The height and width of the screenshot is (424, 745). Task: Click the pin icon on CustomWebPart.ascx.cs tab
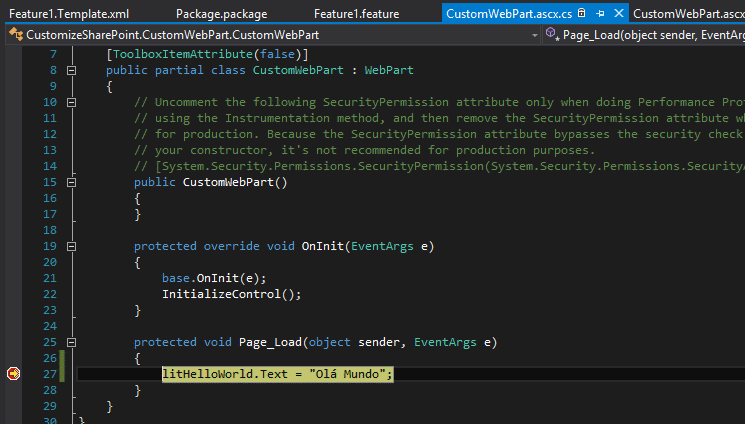click(600, 14)
